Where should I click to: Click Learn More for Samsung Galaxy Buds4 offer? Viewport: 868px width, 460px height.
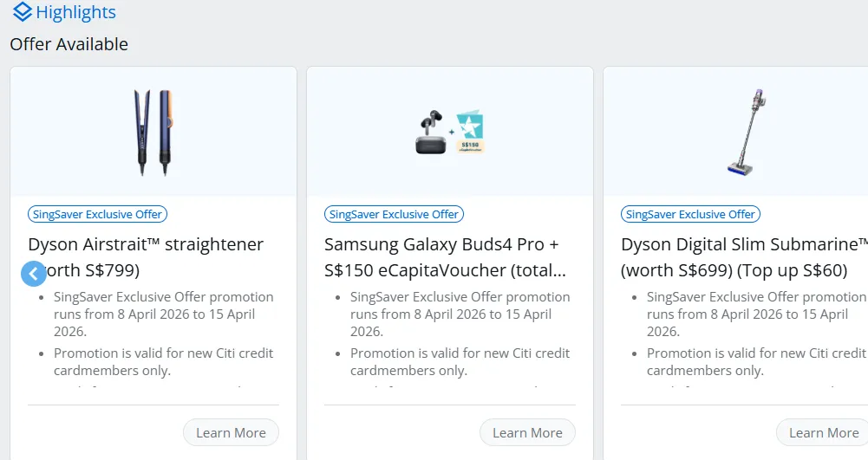pos(527,432)
